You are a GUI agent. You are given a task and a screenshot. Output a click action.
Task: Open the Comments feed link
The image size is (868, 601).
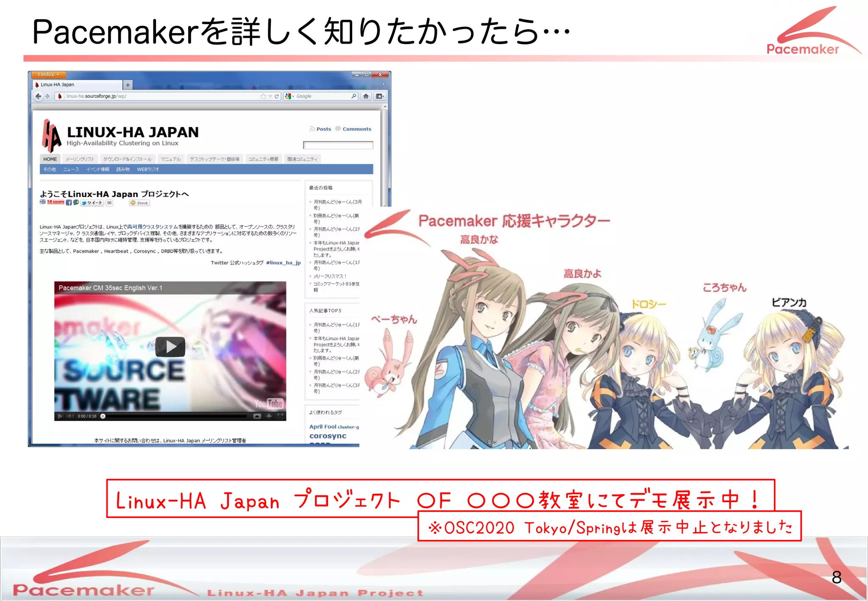[357, 129]
